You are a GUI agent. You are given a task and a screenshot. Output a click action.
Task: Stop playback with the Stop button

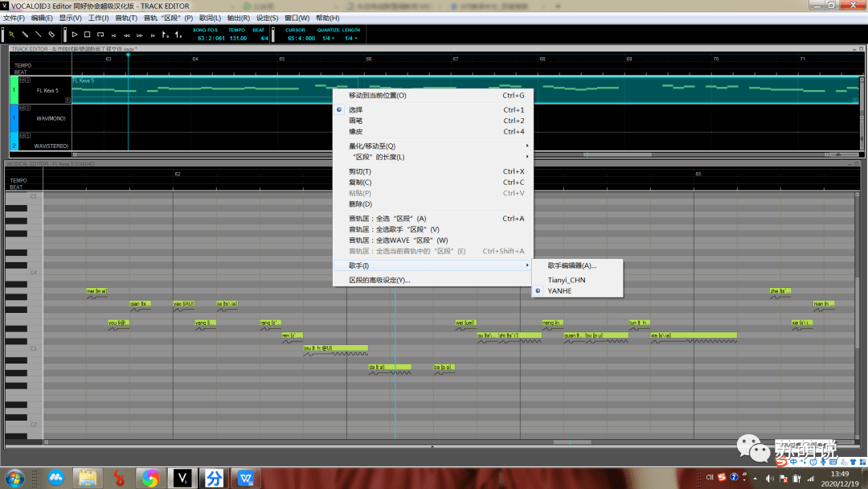[x=88, y=35]
